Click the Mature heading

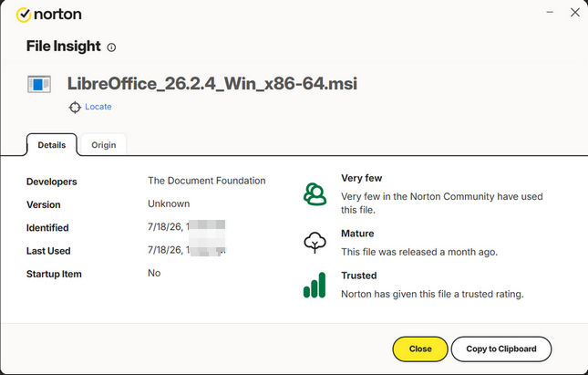(x=357, y=234)
